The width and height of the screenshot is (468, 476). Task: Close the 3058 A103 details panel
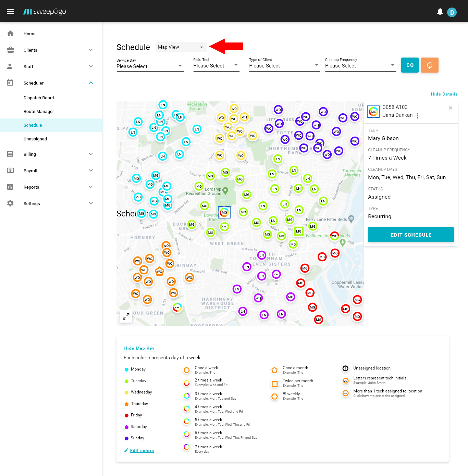click(x=450, y=108)
